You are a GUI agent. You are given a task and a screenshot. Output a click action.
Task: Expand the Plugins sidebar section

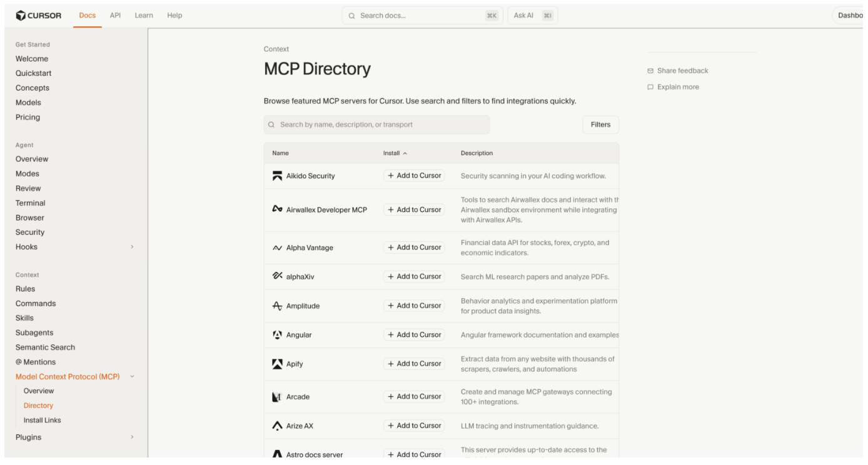pyautogui.click(x=132, y=437)
